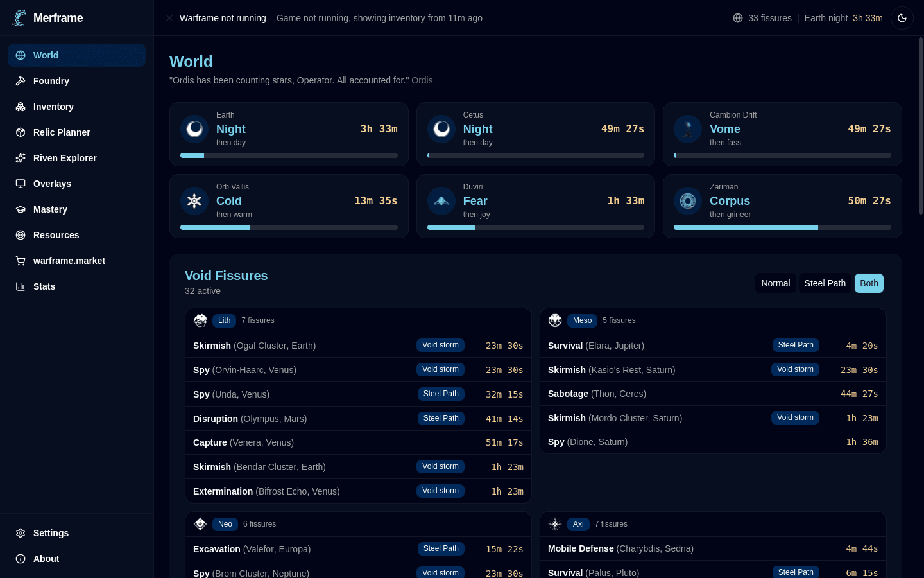Show Normal fissures only
This screenshot has width=924, height=578.
[x=776, y=283]
